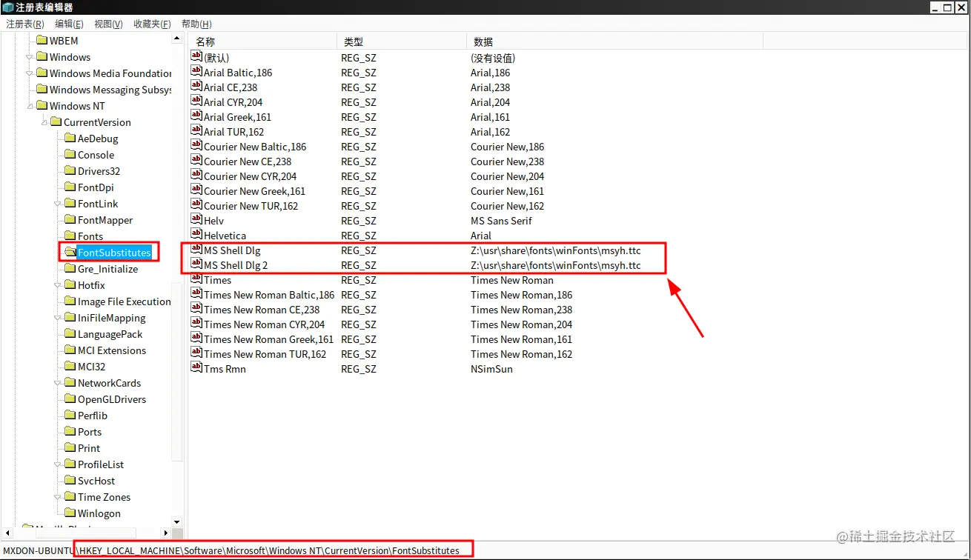971x560 pixels.
Task: Select the Console folder icon
Action: pos(70,155)
